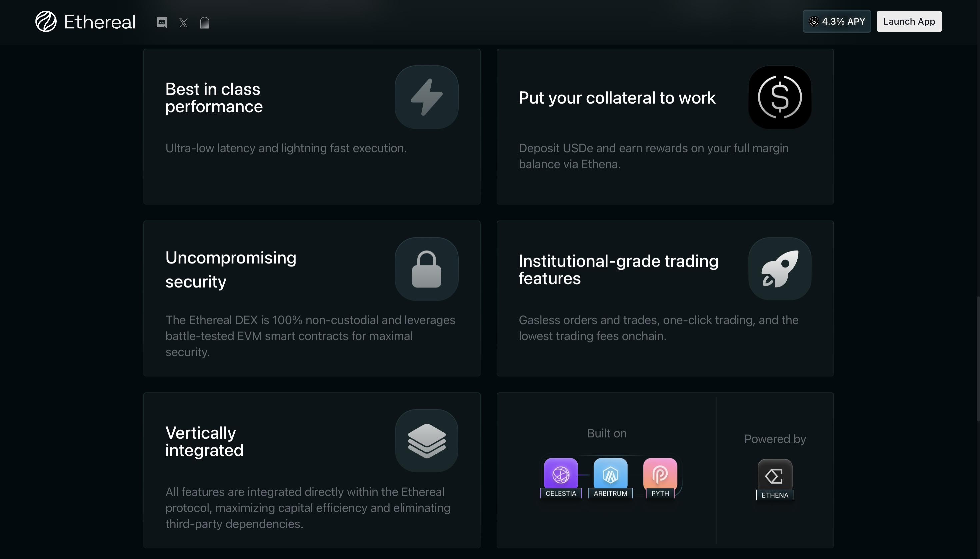The height and width of the screenshot is (559, 980).
Task: Click the rocket trading features icon
Action: point(779,269)
